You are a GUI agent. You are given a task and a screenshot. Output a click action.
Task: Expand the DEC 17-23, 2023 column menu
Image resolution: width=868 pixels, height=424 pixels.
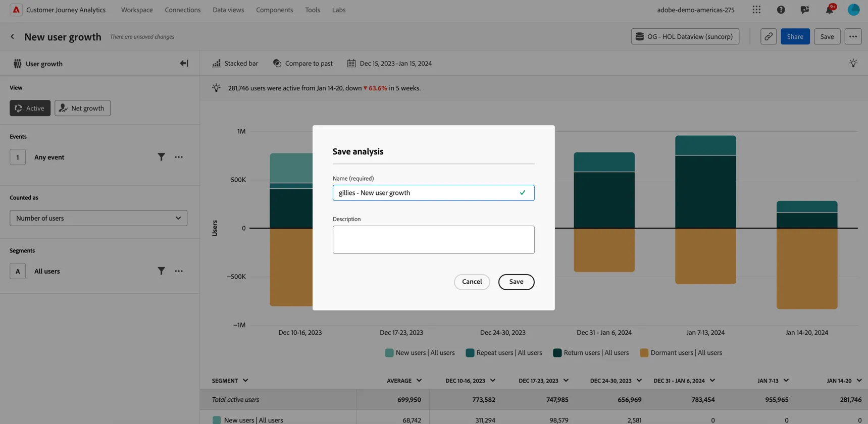(566, 381)
